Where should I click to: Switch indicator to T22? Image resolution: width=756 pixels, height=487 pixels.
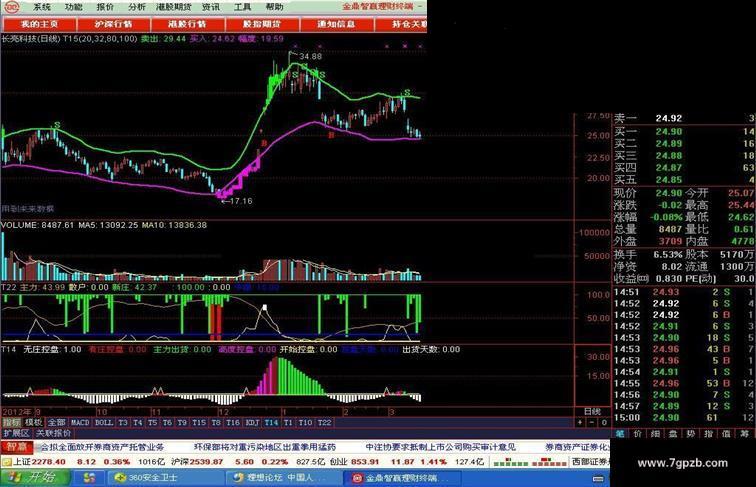pos(324,422)
